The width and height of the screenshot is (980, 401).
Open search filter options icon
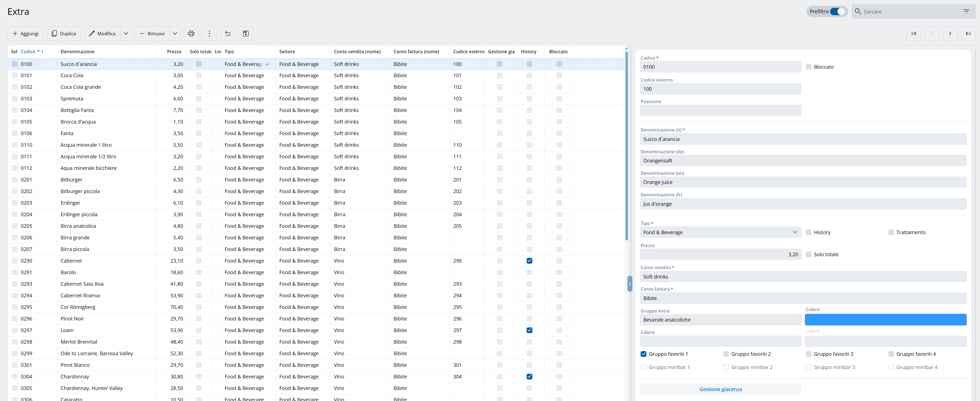[966, 11]
